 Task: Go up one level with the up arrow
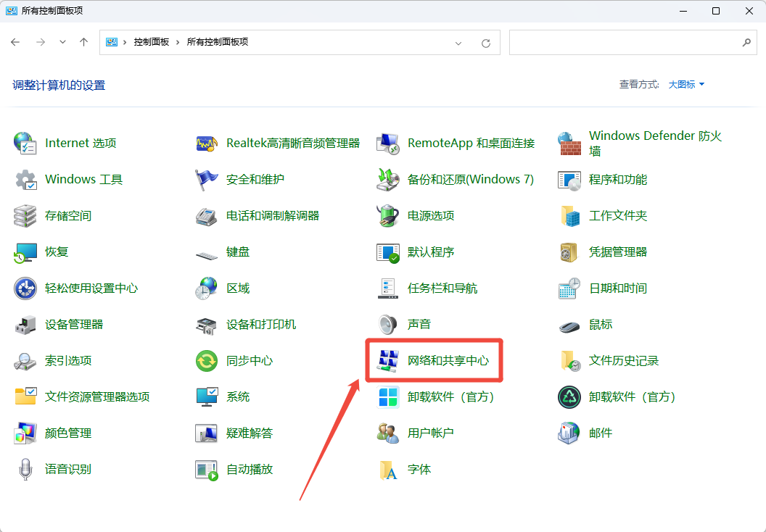pos(84,43)
